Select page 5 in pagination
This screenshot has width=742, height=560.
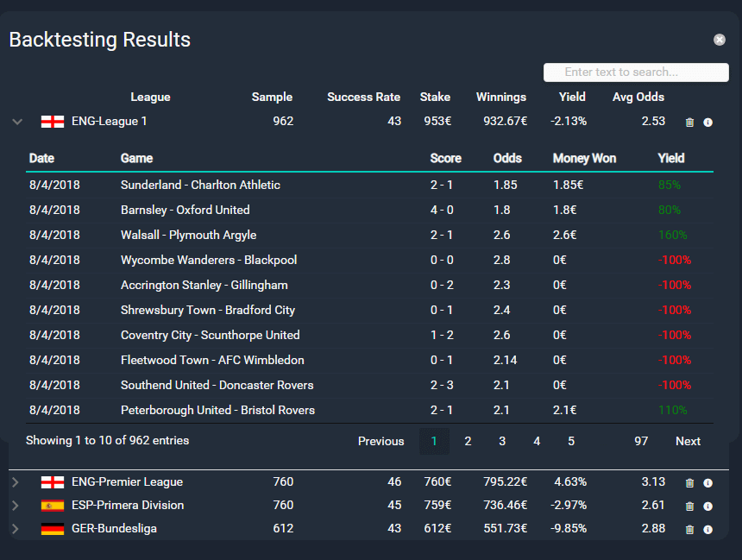571,441
